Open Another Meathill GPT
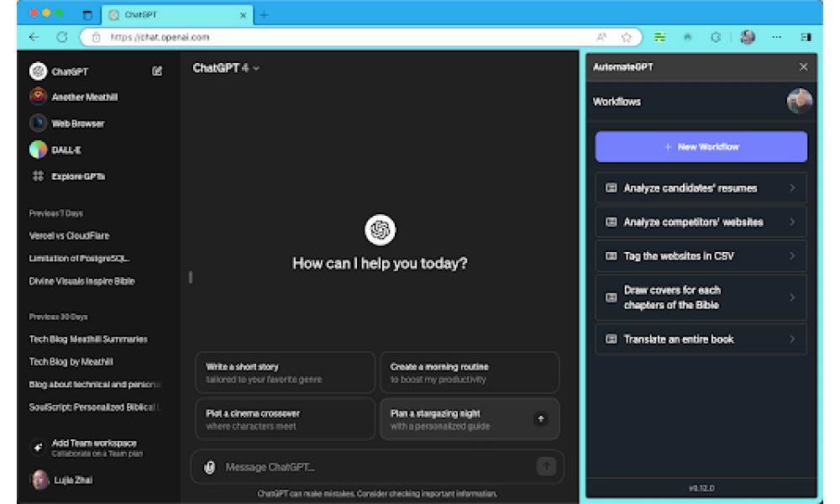The width and height of the screenshot is (840, 504). pyautogui.click(x=74, y=97)
